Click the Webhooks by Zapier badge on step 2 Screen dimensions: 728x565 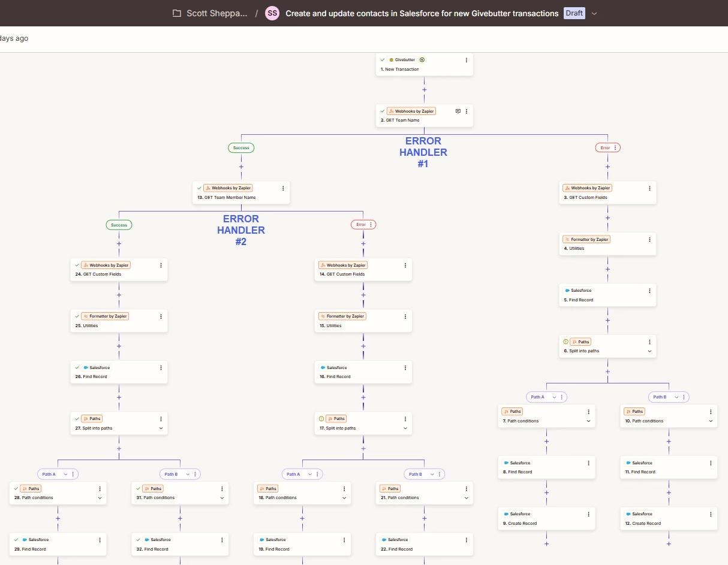pos(411,111)
